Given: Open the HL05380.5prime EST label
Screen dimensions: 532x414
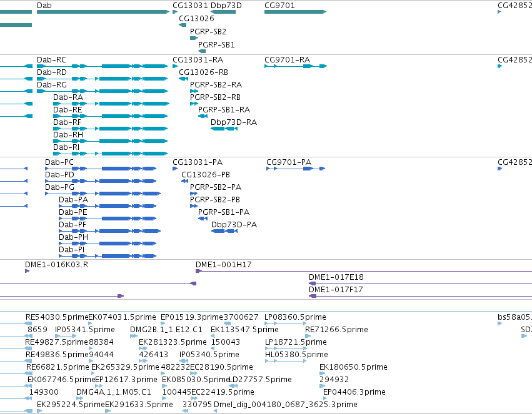Looking at the screenshot, I should [296, 355].
